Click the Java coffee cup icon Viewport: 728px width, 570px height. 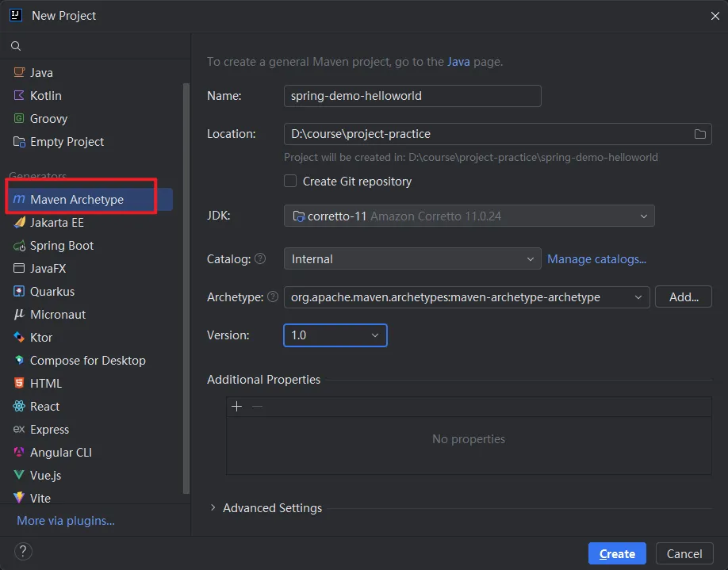click(19, 72)
